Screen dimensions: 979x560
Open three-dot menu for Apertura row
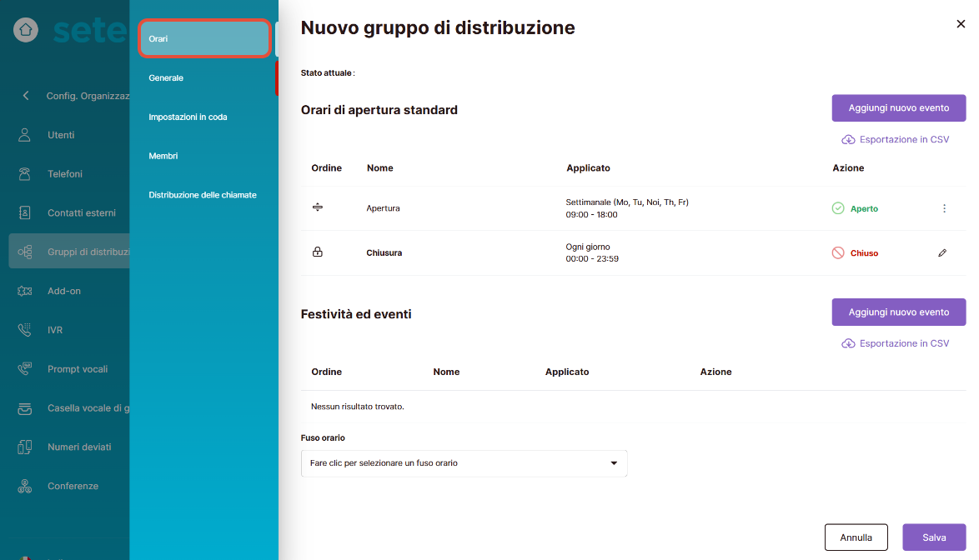coord(944,208)
